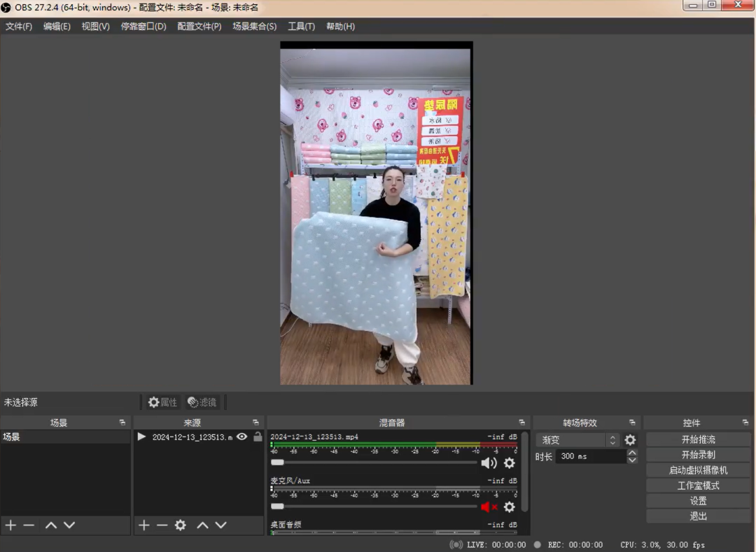Image resolution: width=756 pixels, height=552 pixels.
Task: Toggle lock on the media source
Action: point(258,437)
